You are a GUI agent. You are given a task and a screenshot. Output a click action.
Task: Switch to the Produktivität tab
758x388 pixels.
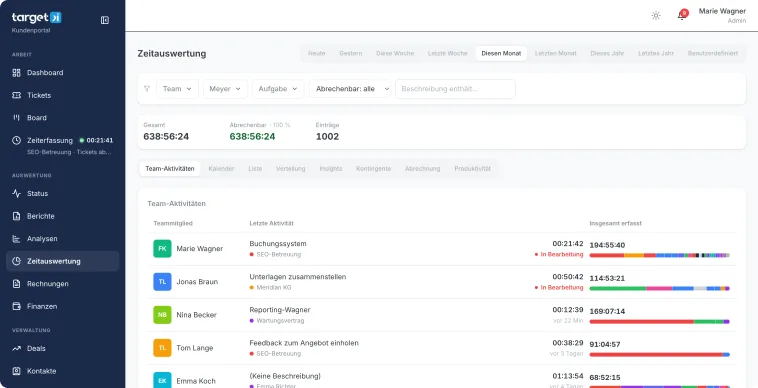(x=472, y=169)
